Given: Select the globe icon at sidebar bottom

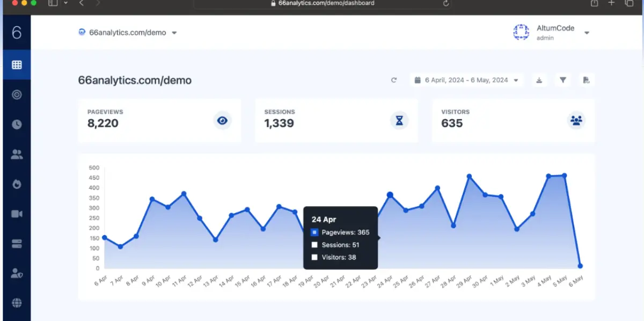Looking at the screenshot, I should [17, 302].
